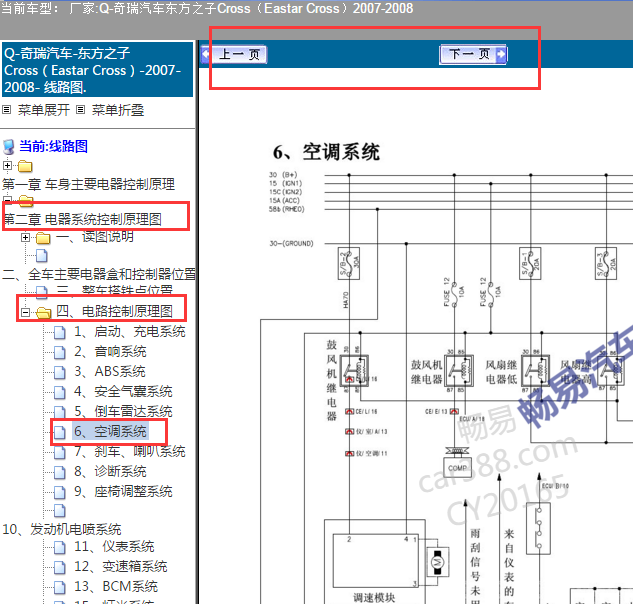Open 第二章 电器系统控制原理图
The image size is (633, 604).
82,219
